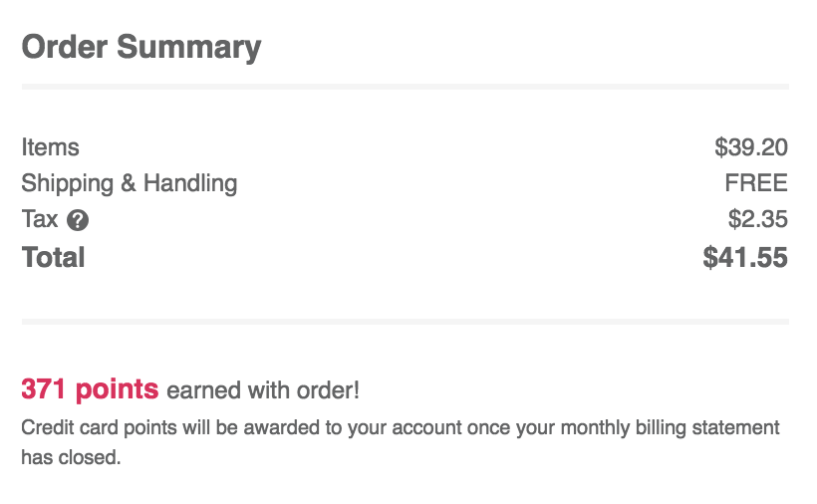Click the divider line under Order Summary
The width and height of the screenshot is (817, 504).
(406, 87)
